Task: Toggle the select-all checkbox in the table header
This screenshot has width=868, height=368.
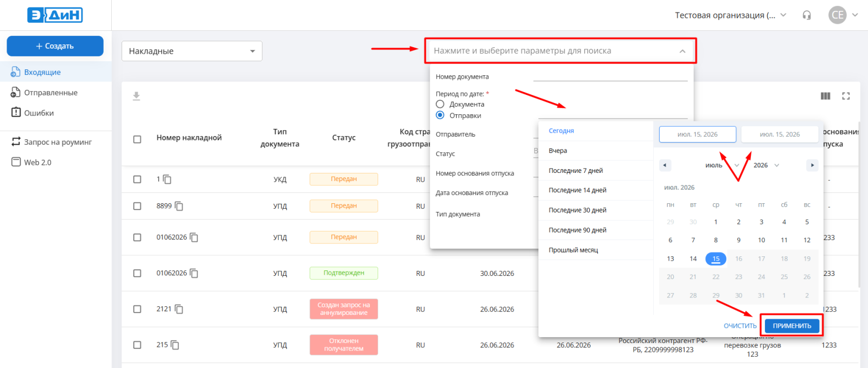Action: click(x=137, y=139)
